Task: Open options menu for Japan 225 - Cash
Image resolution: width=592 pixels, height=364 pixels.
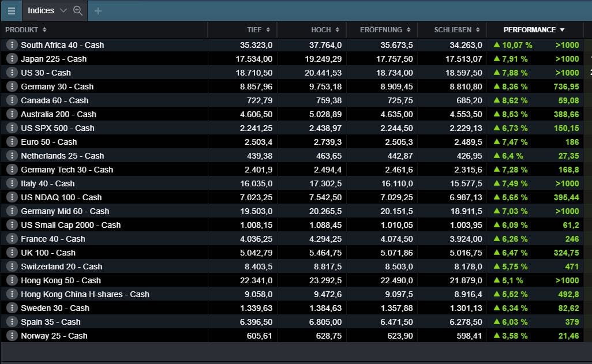Action: click(x=12, y=59)
